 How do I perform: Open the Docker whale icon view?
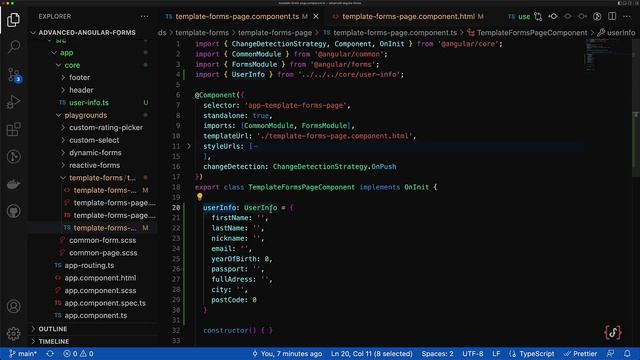click(x=13, y=184)
